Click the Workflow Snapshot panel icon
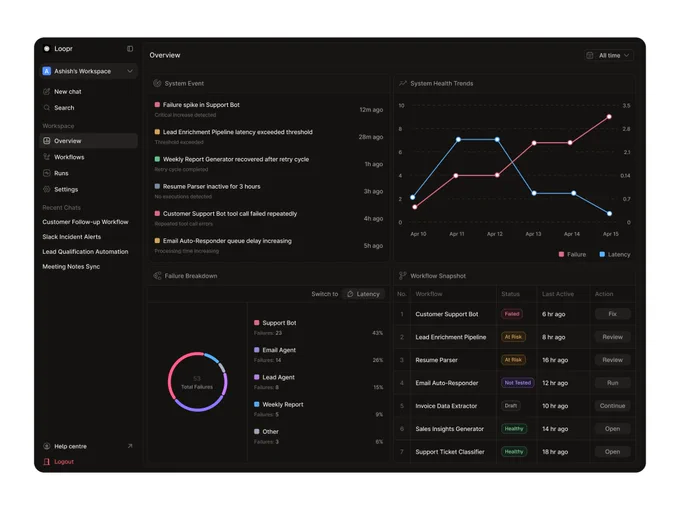680x510 pixels. pyautogui.click(x=403, y=276)
